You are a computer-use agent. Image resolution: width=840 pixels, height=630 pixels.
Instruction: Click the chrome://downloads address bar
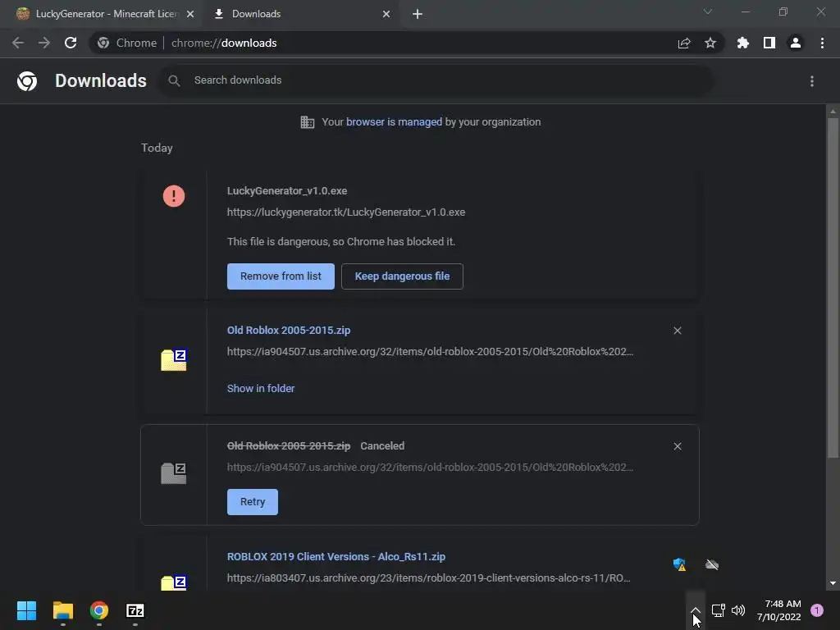point(407,43)
